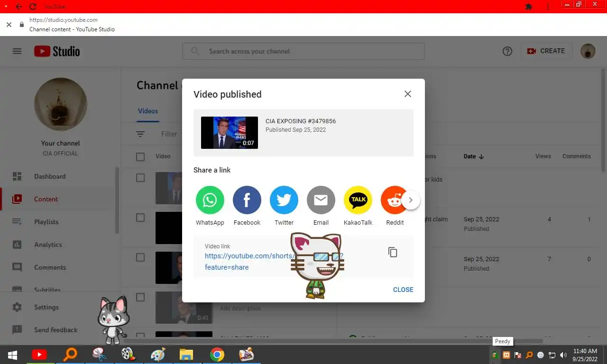This screenshot has width=607, height=364.
Task: Show more share options with arrow
Action: coord(411,200)
